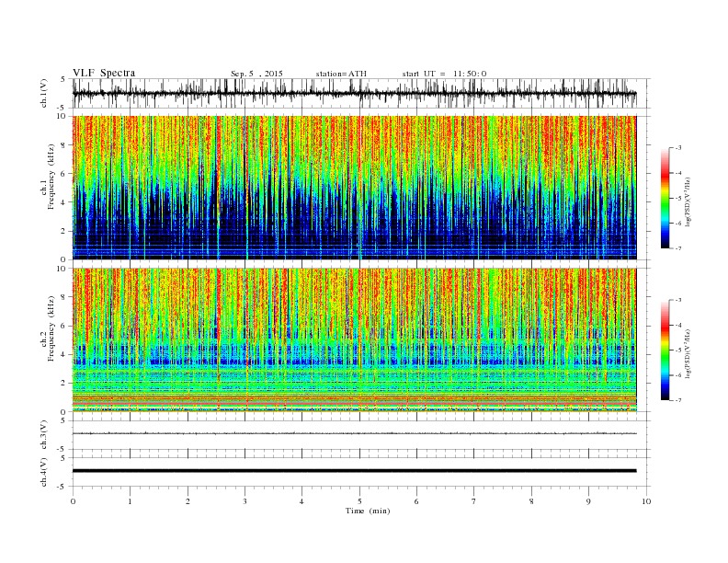Click the ch.3(V) axis label

coord(44,435)
